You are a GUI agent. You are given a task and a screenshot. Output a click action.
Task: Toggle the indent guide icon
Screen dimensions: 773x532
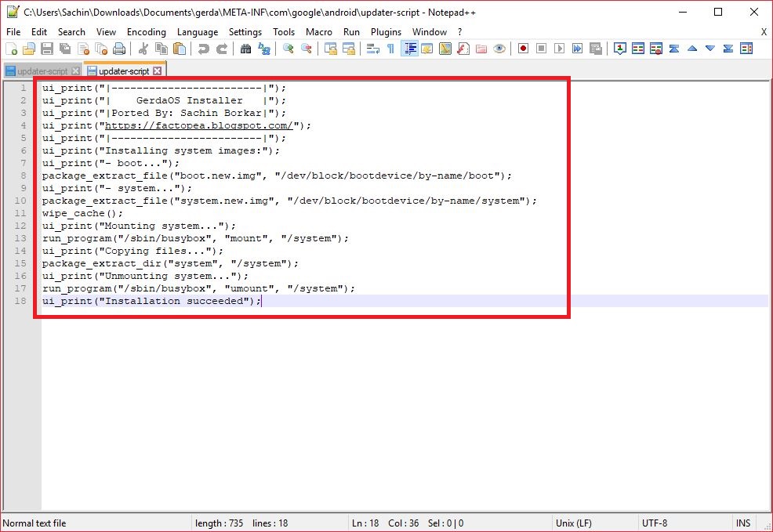coord(409,49)
